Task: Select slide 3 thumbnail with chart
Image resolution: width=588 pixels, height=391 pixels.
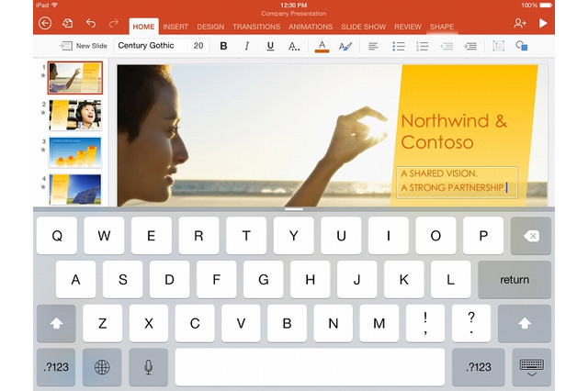Action: [x=75, y=152]
